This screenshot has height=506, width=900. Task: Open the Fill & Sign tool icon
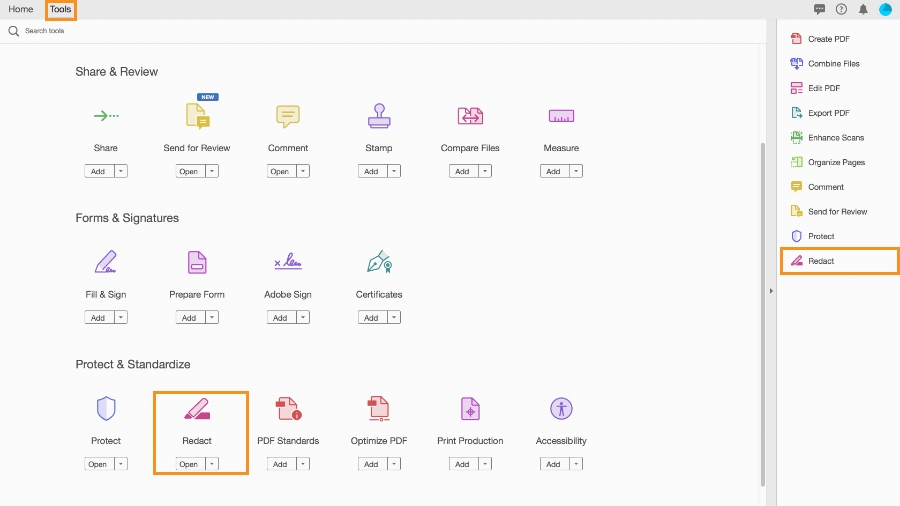tap(106, 262)
